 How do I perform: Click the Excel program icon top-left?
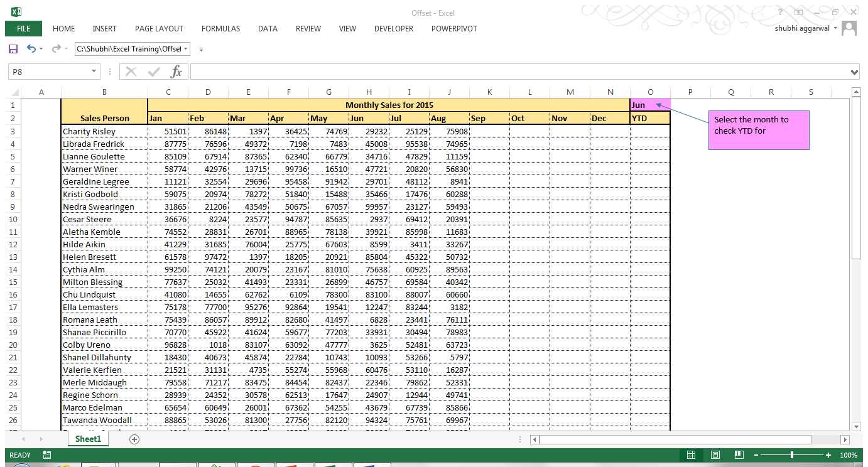[16, 11]
